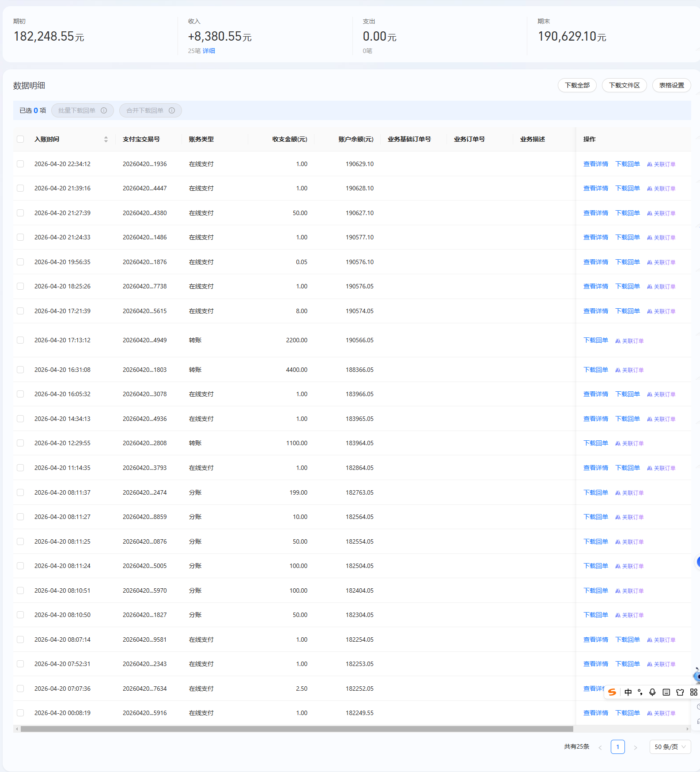Click info icon beside 合并下载回单
Screen dimensions: 700x772
(x=172, y=110)
